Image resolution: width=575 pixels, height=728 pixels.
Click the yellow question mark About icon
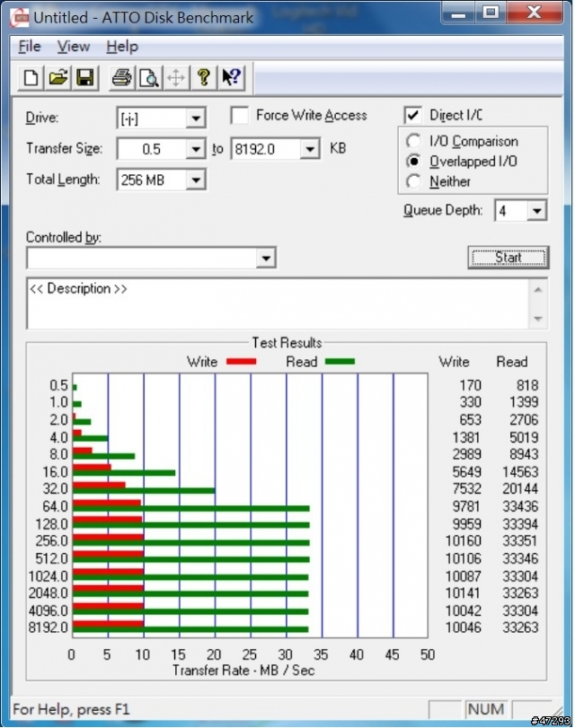click(203, 77)
